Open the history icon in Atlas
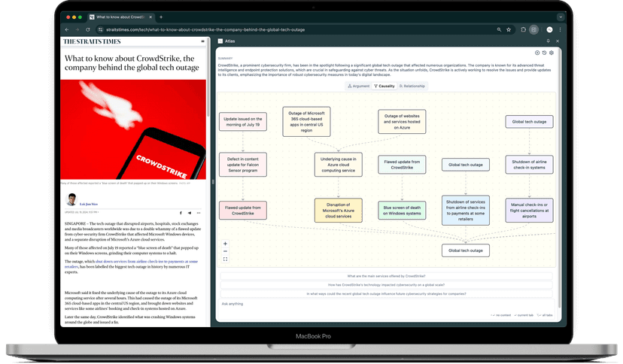The width and height of the screenshot is (623, 364). pos(544,53)
